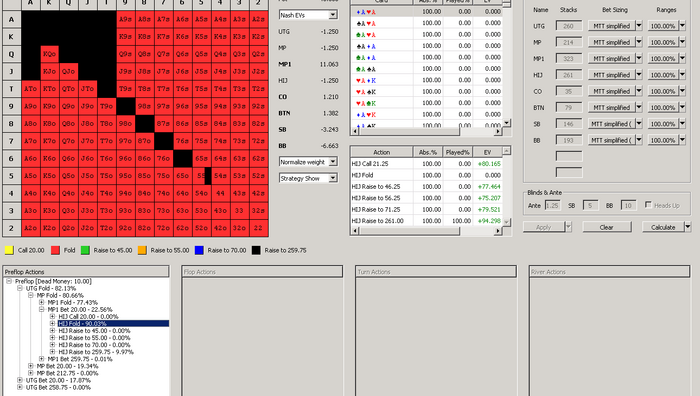The image size is (700, 396).
Task: Click down arrow of actions table scrollbar
Action: (507, 222)
